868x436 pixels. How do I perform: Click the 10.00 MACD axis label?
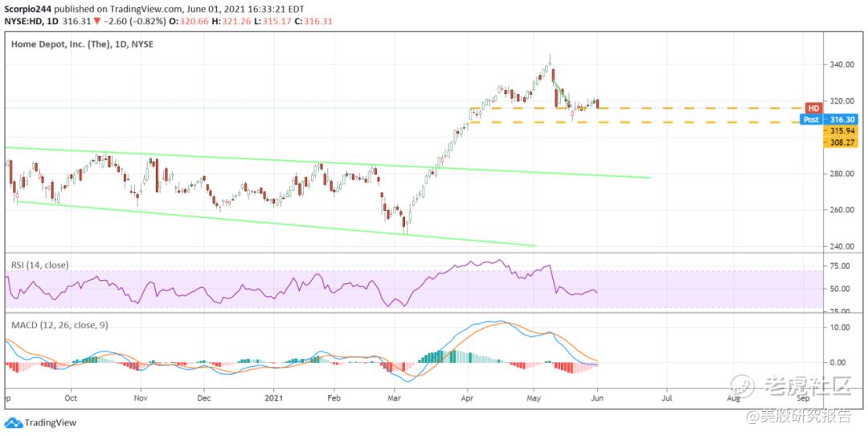(x=841, y=327)
